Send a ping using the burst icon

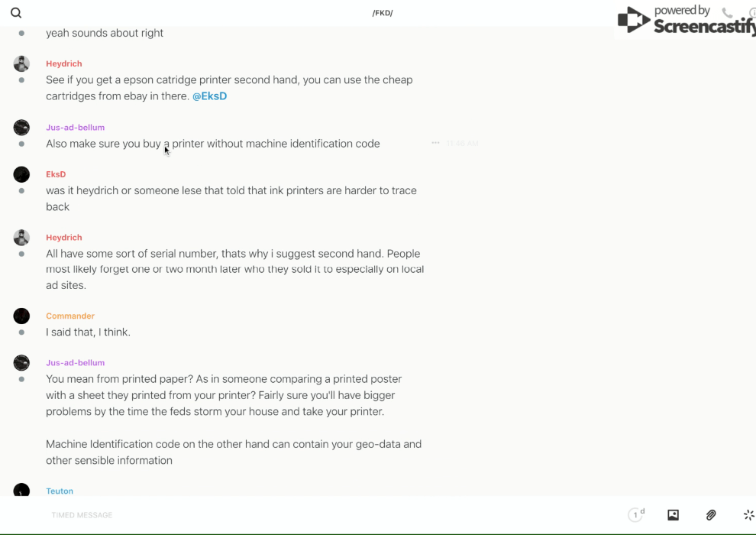point(748,515)
